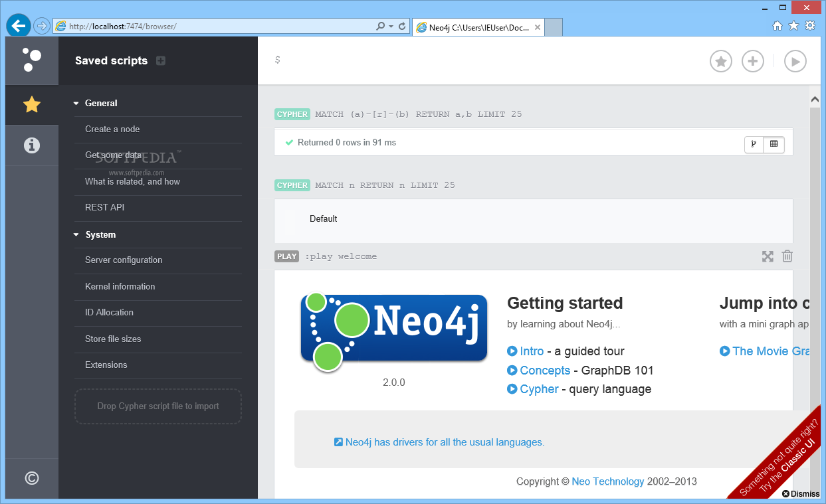826x504 pixels.
Task: Open Neo Technology link
Action: click(x=608, y=481)
